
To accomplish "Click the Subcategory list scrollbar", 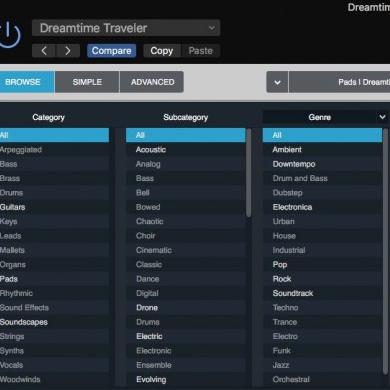I will pyautogui.click(x=249, y=173).
